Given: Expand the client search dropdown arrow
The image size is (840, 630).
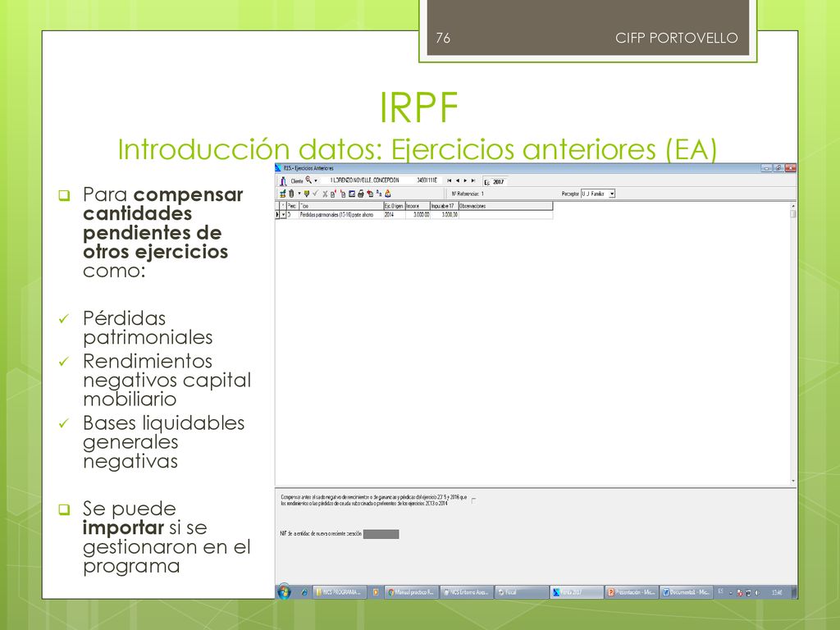Looking at the screenshot, I should point(316,181).
